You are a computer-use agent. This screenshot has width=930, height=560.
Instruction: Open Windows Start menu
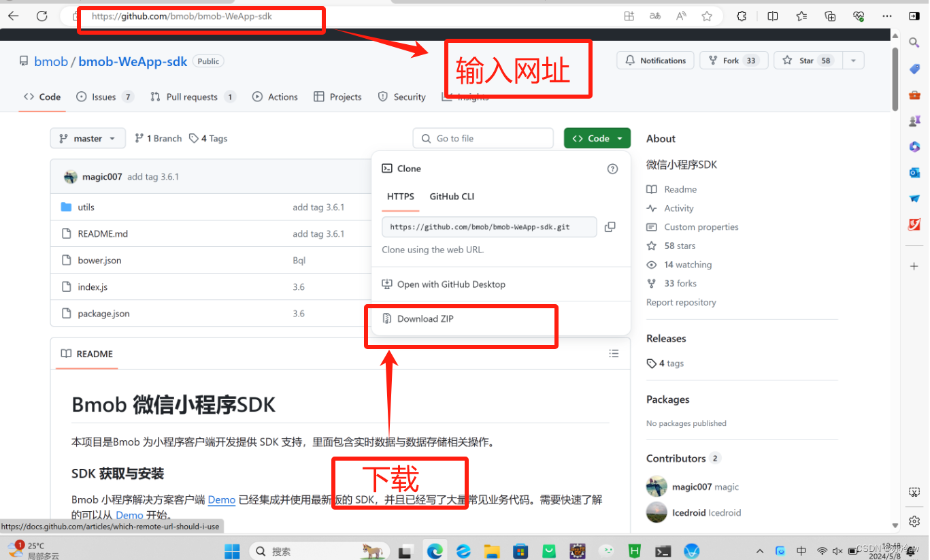point(232,550)
